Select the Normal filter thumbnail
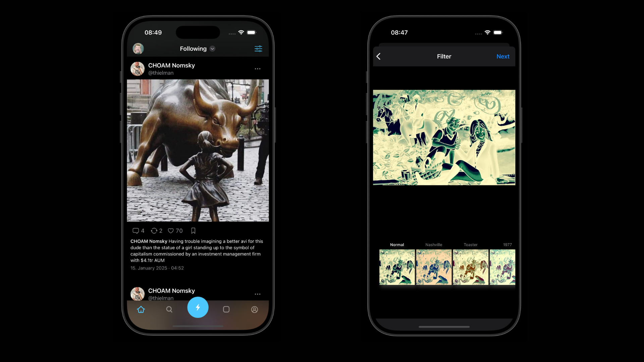The width and height of the screenshot is (644, 362). [x=397, y=266]
